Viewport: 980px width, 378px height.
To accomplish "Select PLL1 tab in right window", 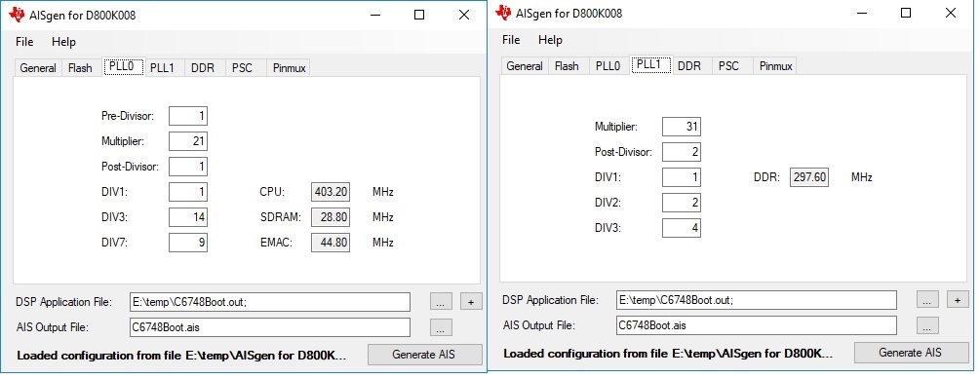I will (651, 64).
